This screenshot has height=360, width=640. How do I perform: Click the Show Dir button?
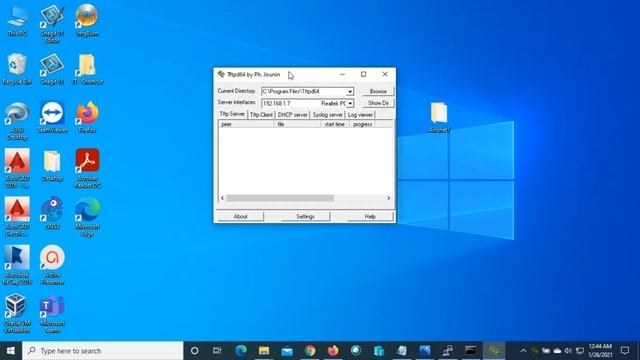click(x=378, y=103)
